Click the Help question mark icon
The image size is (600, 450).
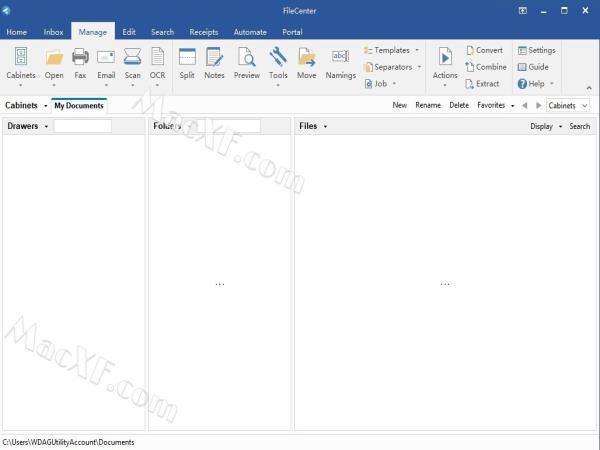point(522,84)
